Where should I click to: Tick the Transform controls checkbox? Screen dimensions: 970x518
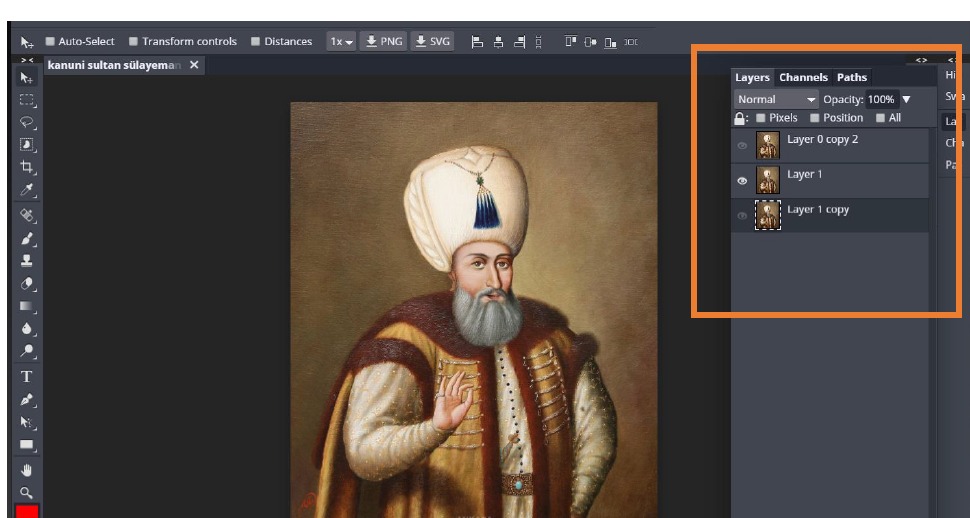point(134,42)
